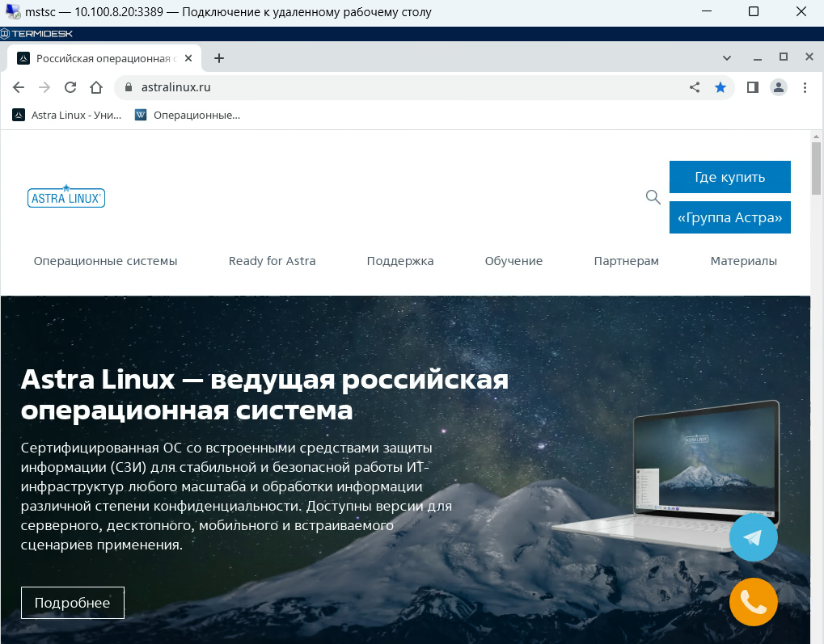Open the Ready for Astra menu
Image resolution: width=824 pixels, height=644 pixels.
pos(273,261)
